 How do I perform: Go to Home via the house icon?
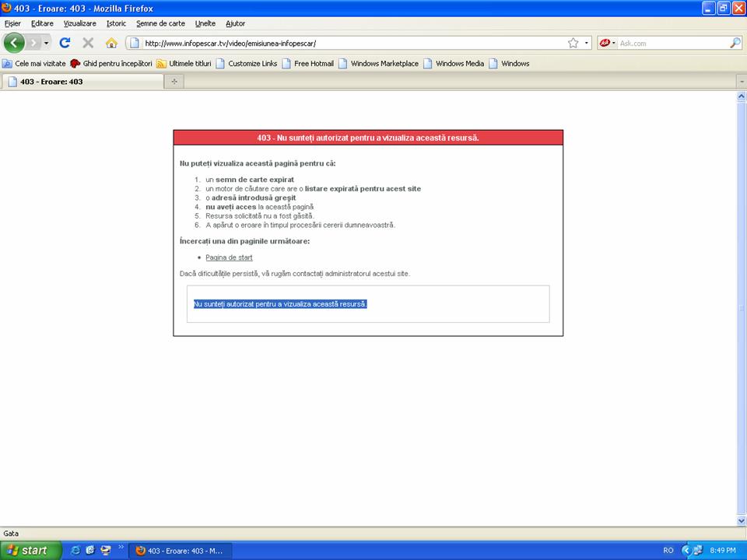tap(111, 43)
